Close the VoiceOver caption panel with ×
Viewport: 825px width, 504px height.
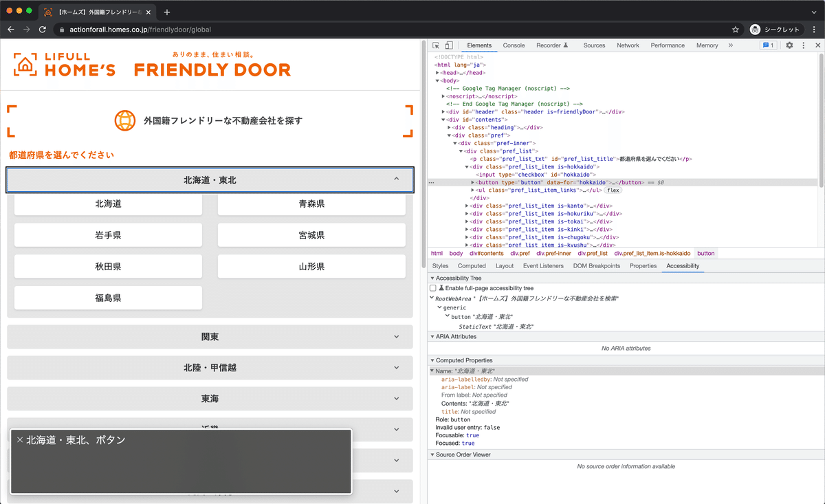pyautogui.click(x=19, y=440)
